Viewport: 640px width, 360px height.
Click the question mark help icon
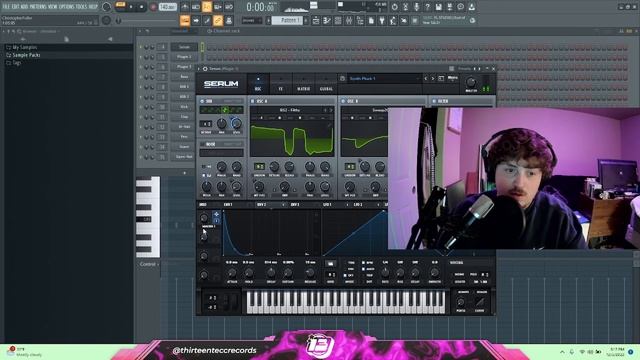coord(427,7)
